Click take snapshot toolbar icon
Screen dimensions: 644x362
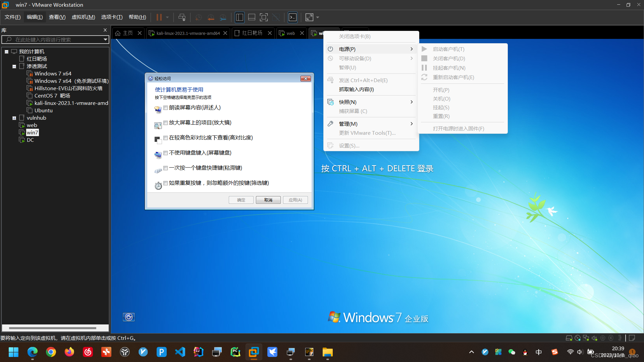pos(198,17)
